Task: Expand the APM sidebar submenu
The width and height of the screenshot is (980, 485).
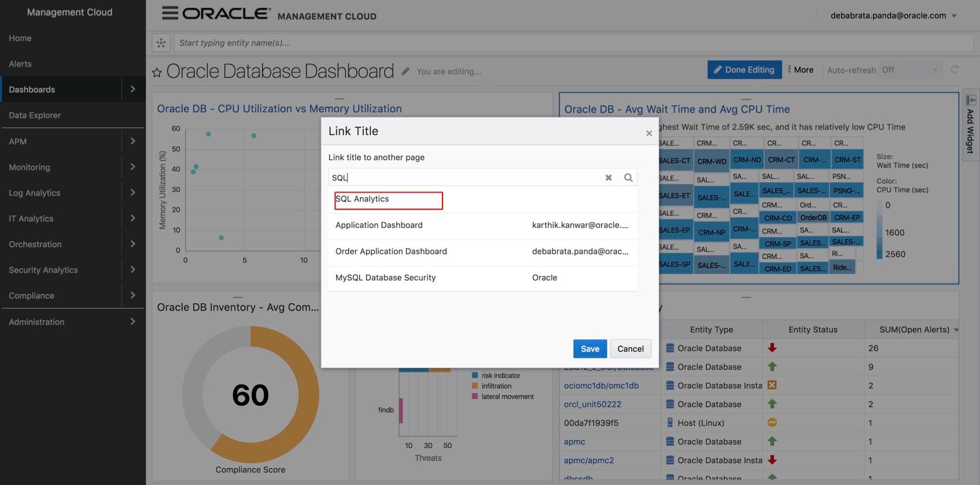Action: tap(132, 141)
